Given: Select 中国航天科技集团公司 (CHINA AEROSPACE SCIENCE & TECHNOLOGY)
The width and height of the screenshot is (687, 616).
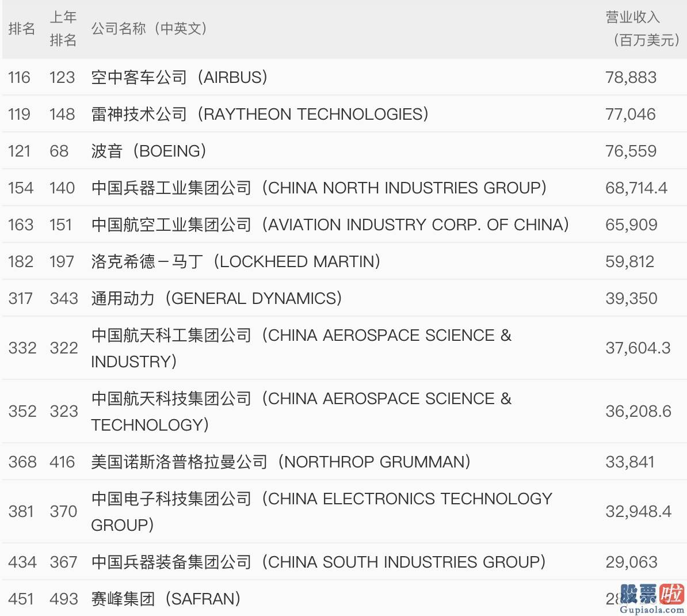Looking at the screenshot, I should [x=301, y=411].
